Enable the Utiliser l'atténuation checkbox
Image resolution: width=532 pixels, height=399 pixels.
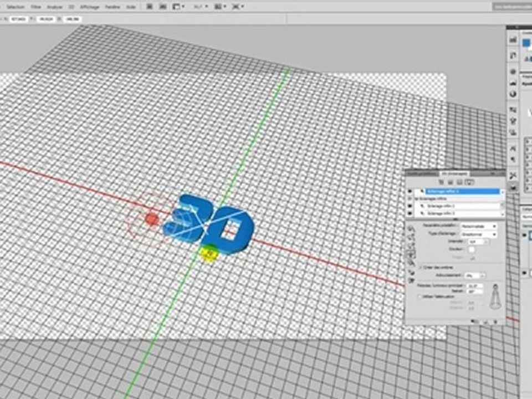pos(420,296)
